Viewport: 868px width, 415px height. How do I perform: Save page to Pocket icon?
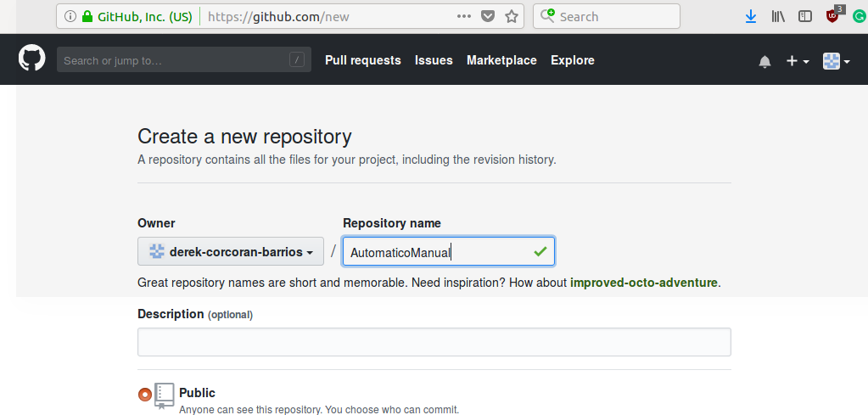[488, 16]
